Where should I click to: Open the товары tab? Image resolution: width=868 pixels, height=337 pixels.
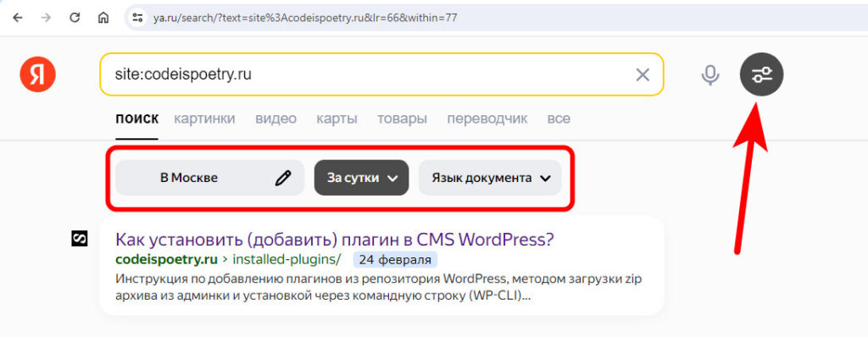(402, 119)
